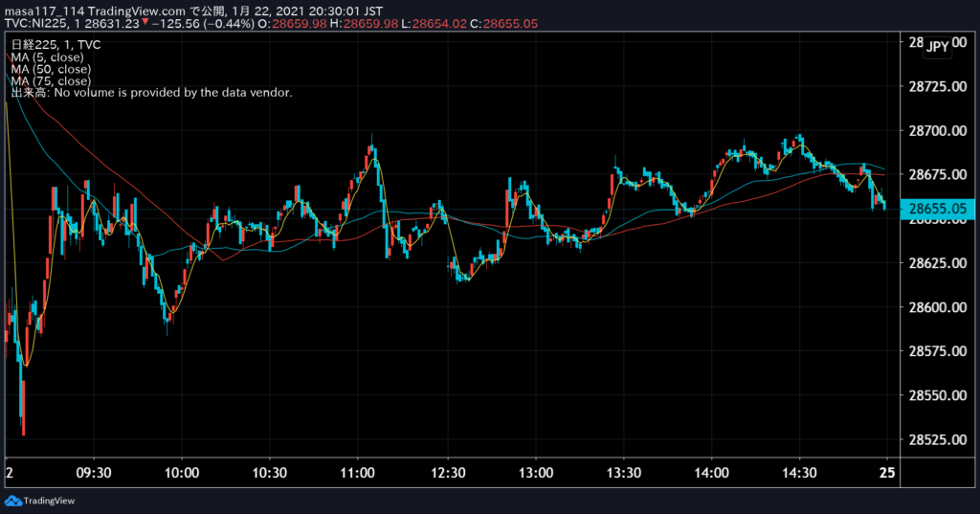Image resolution: width=980 pixels, height=514 pixels.
Task: Click the low value L:28654.02
Action: click(434, 24)
